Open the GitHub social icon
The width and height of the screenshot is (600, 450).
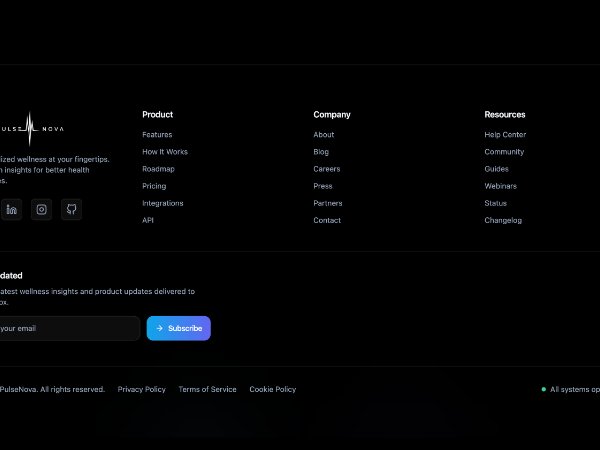[70, 209]
